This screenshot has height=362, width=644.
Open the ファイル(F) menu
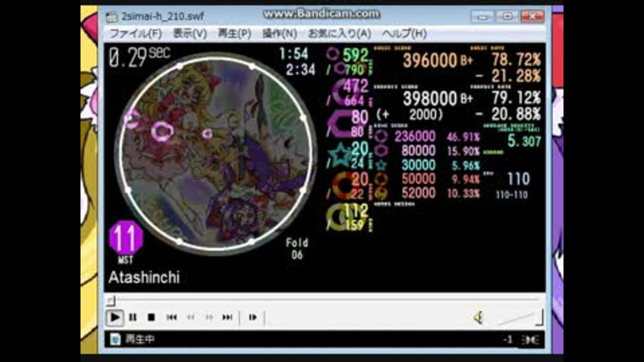(136, 34)
